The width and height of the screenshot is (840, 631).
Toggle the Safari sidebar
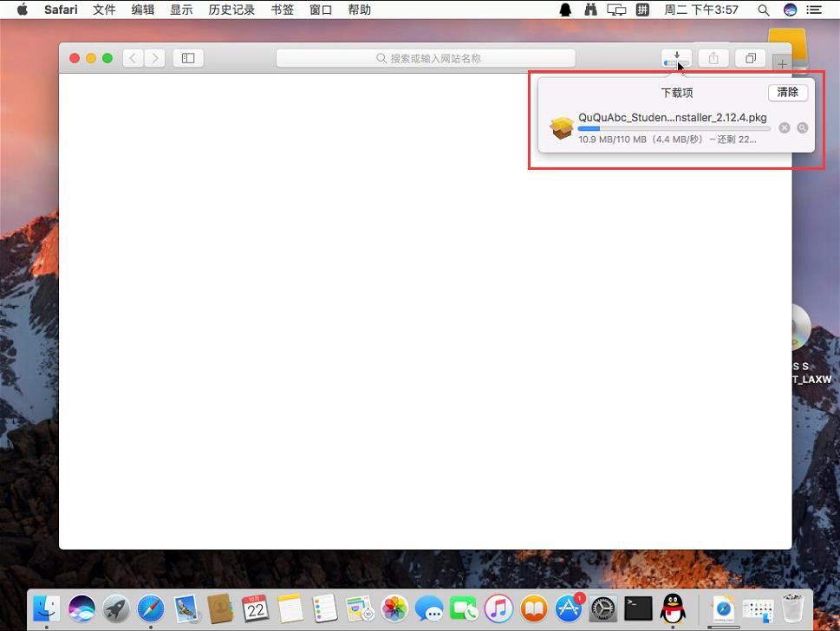(x=187, y=58)
